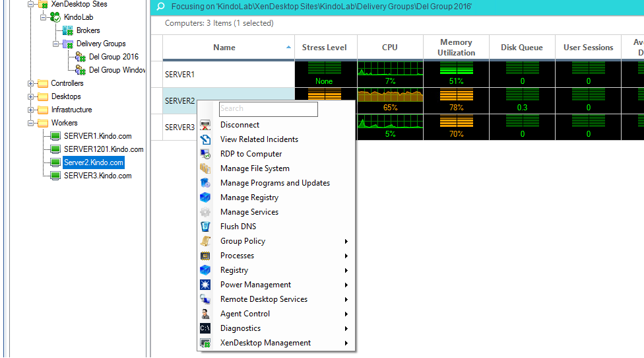Click the Manage File System icon

pyautogui.click(x=205, y=168)
